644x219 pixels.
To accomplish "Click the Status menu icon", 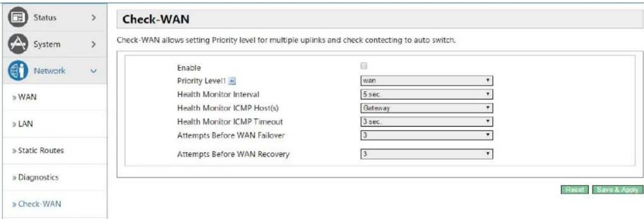I will point(19,17).
